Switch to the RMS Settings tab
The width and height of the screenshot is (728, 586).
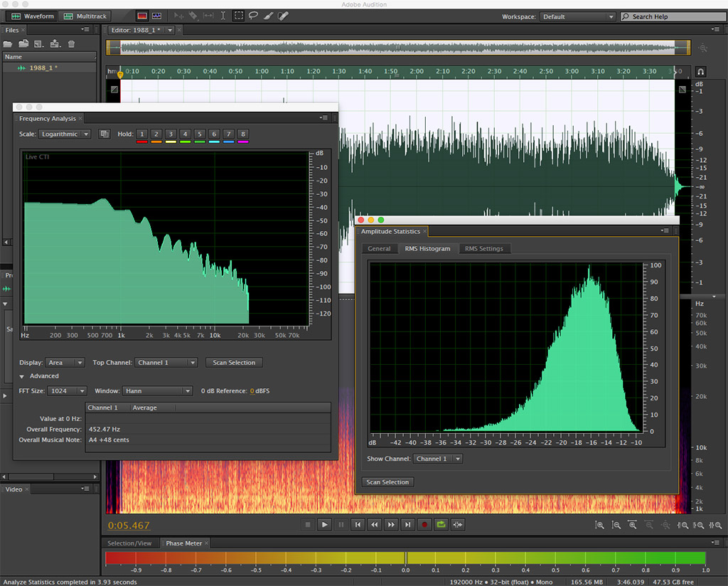coord(483,249)
